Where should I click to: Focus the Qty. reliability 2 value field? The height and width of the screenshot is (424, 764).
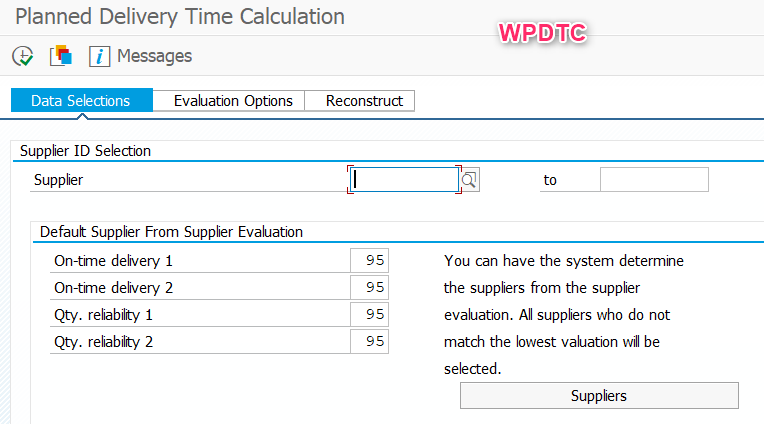pos(370,341)
